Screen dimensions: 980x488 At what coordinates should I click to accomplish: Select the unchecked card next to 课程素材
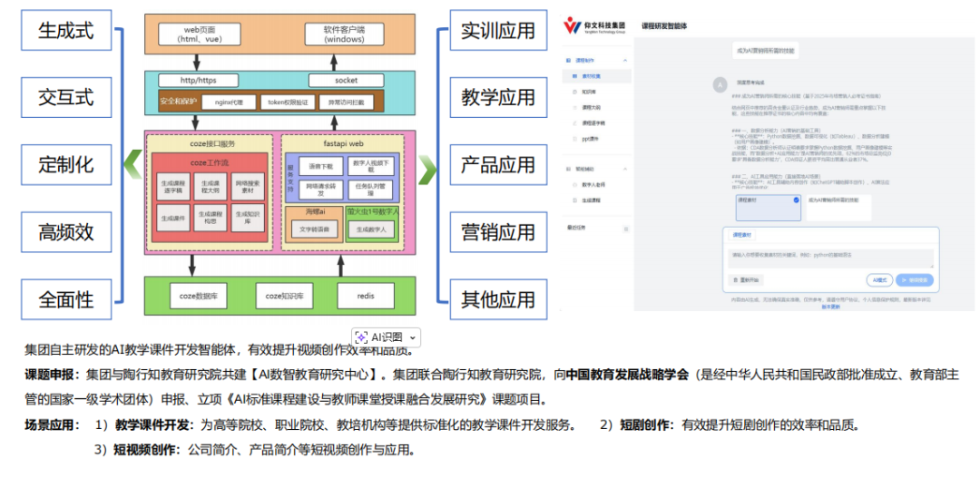(x=838, y=208)
